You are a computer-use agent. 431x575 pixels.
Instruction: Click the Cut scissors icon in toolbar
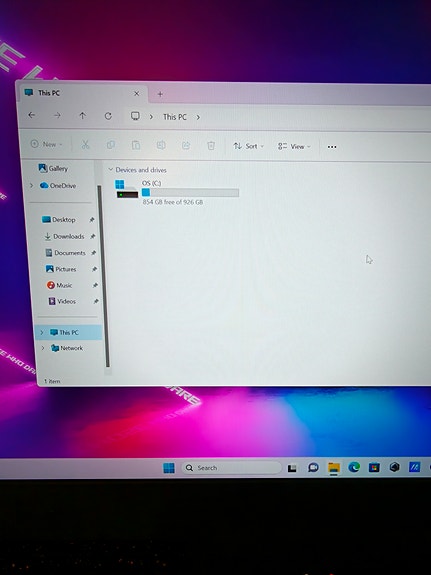pos(85,145)
